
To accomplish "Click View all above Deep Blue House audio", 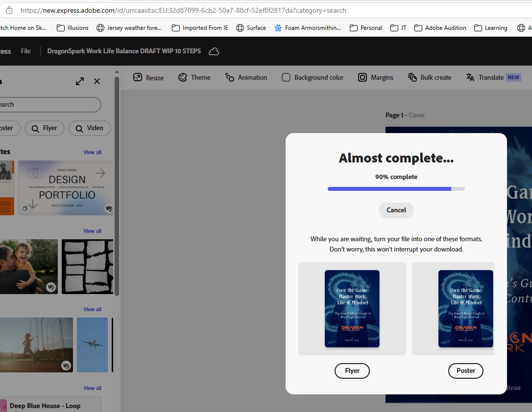I will pos(92,389).
